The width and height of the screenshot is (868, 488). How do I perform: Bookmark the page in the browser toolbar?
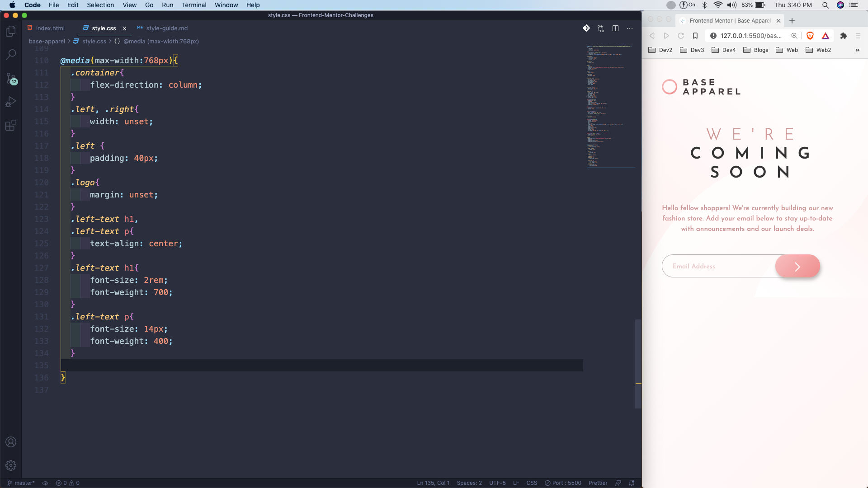695,36
